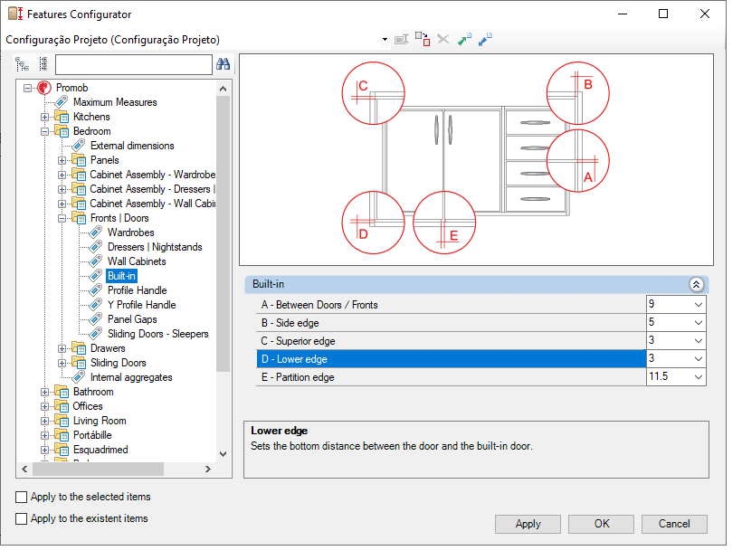Viewport: 742px width, 560px height.
Task: Click tree scrollbar up arrow
Action: 223,89
